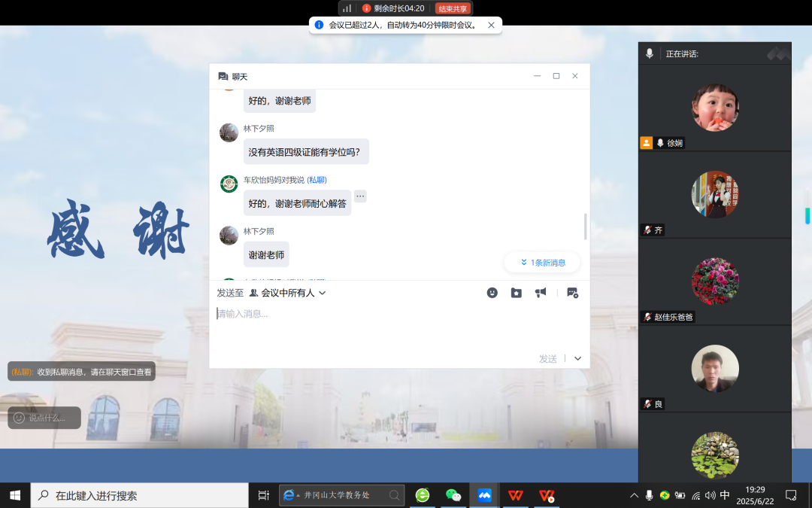Open the send options arrow next to 发送
Image resolution: width=812 pixels, height=508 pixels.
tap(577, 359)
